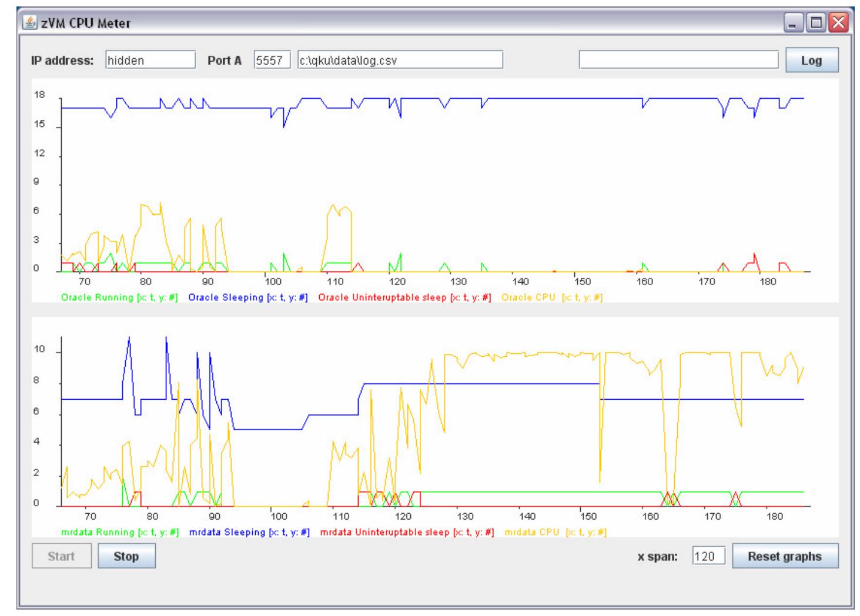Viewport: 860px width, 616px height.
Task: Click the Oracle Uninteruptable sleep legend label
Action: click(404, 297)
